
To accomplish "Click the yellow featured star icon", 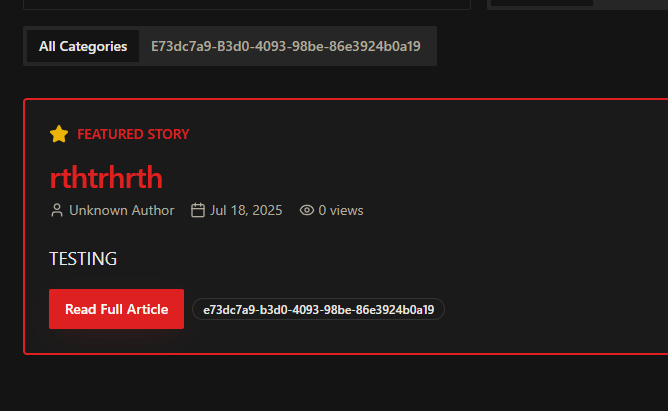I will pyautogui.click(x=59, y=134).
